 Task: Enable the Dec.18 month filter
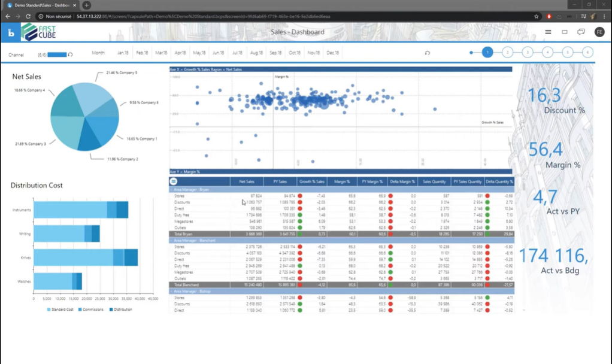[x=333, y=53]
